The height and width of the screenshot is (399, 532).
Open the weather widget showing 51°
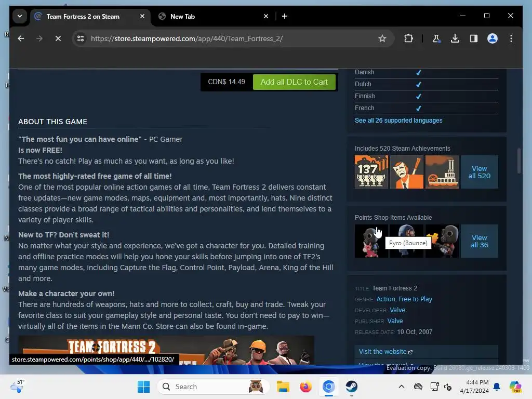[17, 386]
